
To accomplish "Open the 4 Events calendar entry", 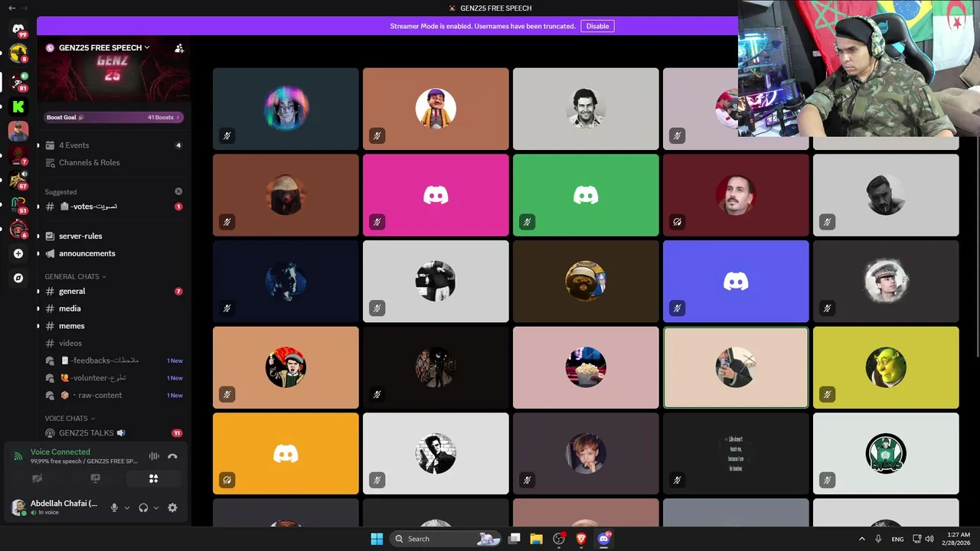I will [113, 145].
